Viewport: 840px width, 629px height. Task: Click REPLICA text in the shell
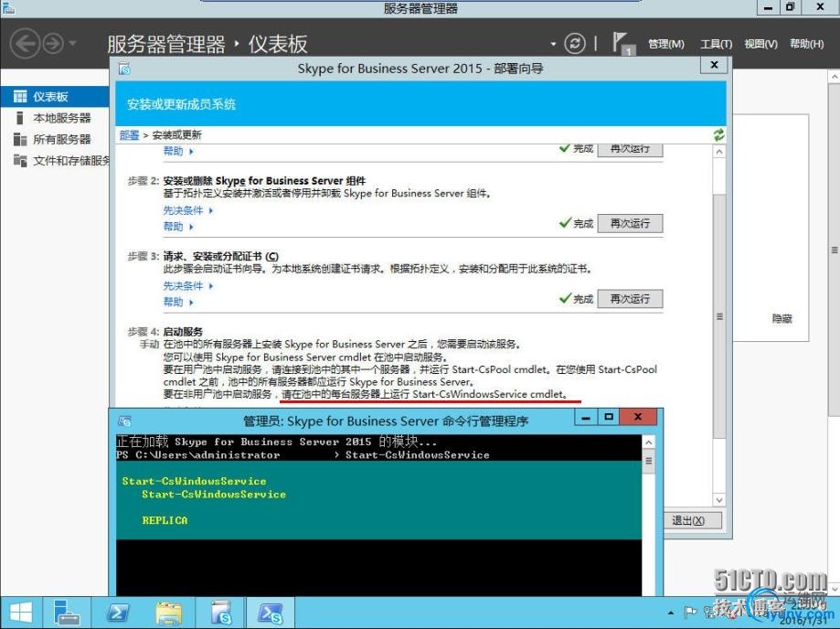tap(165, 520)
